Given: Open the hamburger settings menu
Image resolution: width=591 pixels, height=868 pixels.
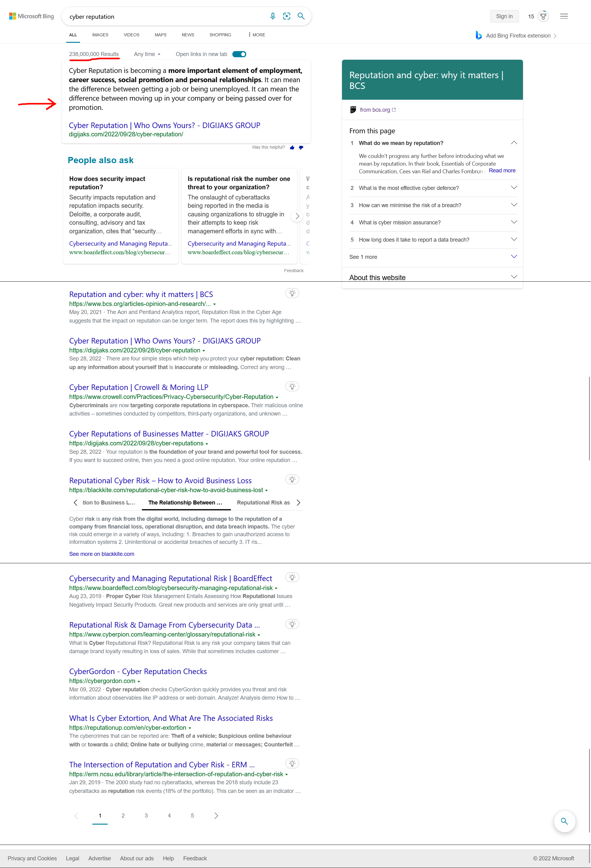Looking at the screenshot, I should click(564, 16).
